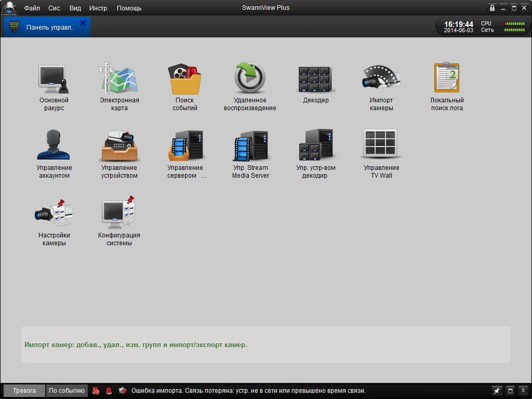
Task: Click the control panel tab monitor icon
Action: pos(14,27)
